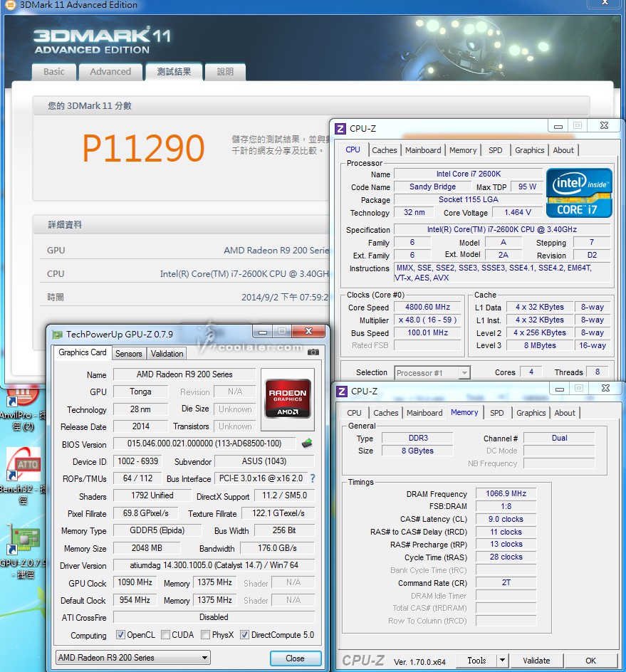
Task: Toggle the OpenCL checkbox
Action: coord(120,635)
